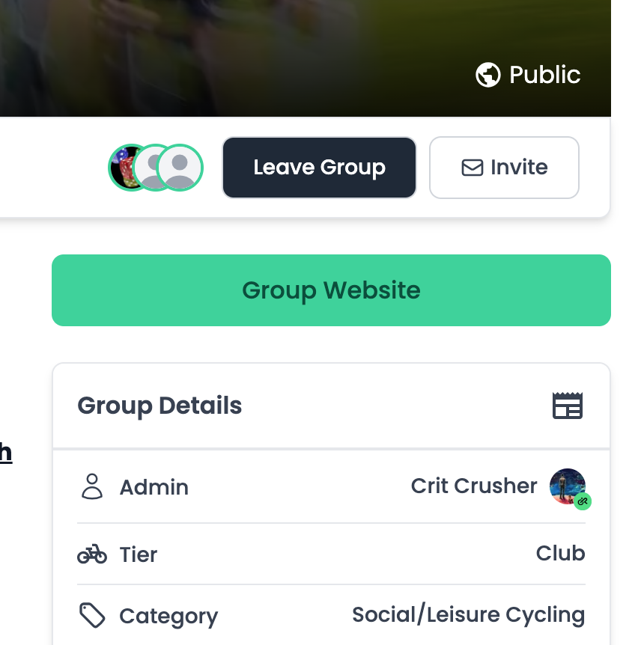The height and width of the screenshot is (645, 644).
Task: Click the Category tag icon
Action: (92, 615)
